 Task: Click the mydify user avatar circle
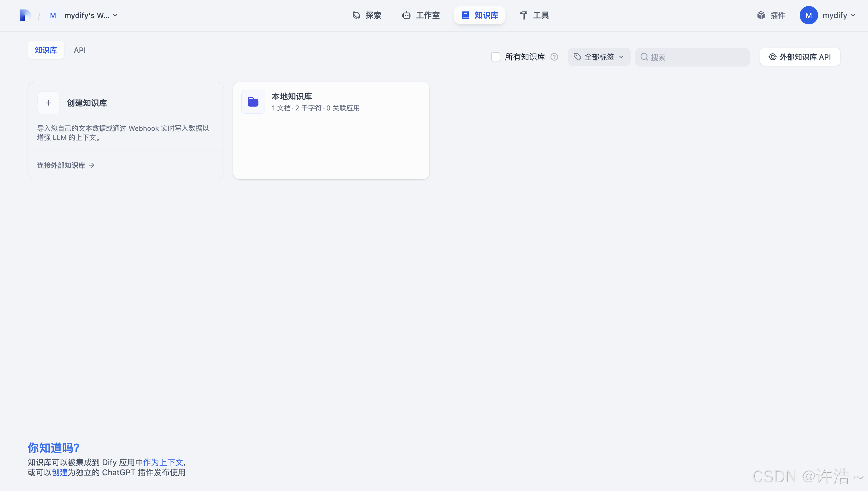tap(808, 15)
